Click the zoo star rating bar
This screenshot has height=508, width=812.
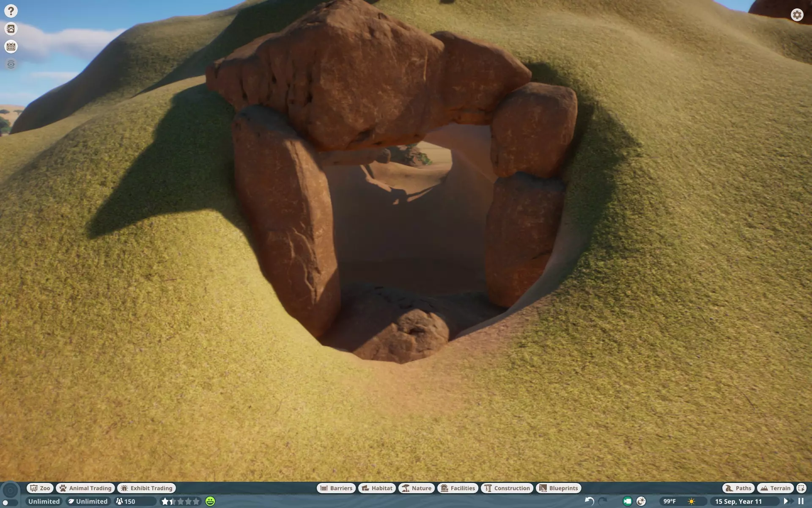[180, 501]
